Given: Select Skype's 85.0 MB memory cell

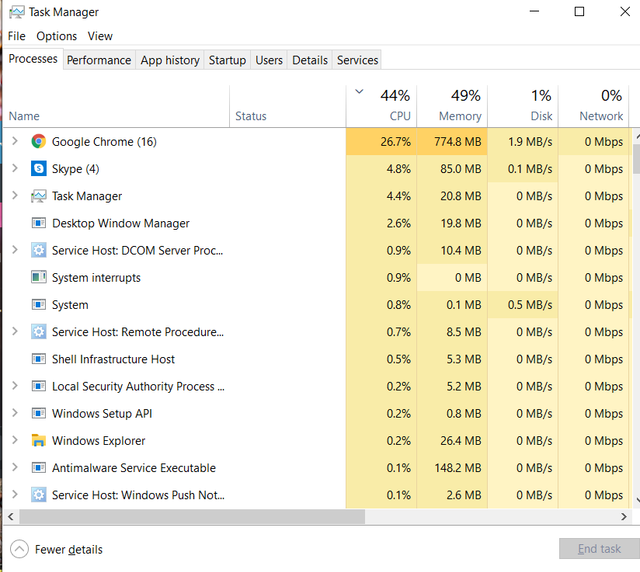Looking at the screenshot, I should (x=452, y=169).
